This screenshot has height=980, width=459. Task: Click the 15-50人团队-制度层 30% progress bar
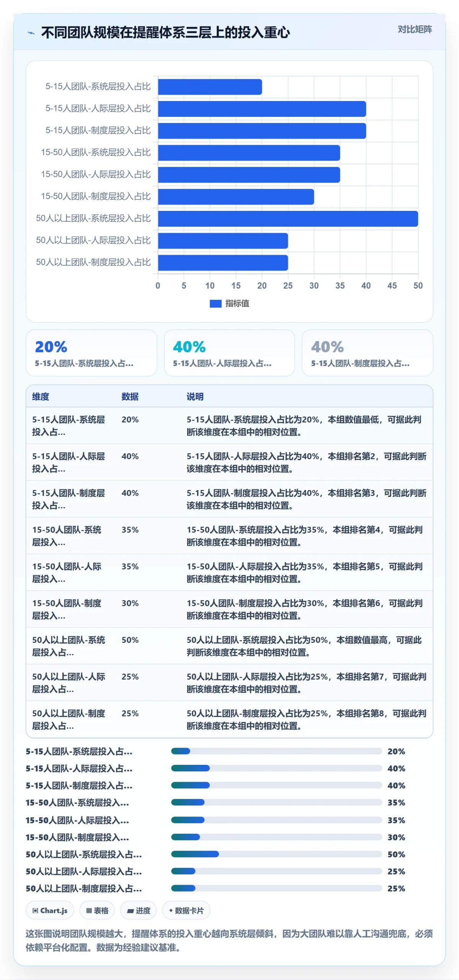point(276,837)
